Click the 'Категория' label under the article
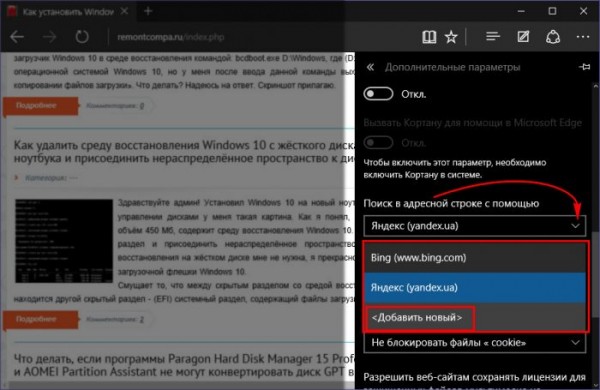Screen dimensions: 600x390 (x=46, y=178)
